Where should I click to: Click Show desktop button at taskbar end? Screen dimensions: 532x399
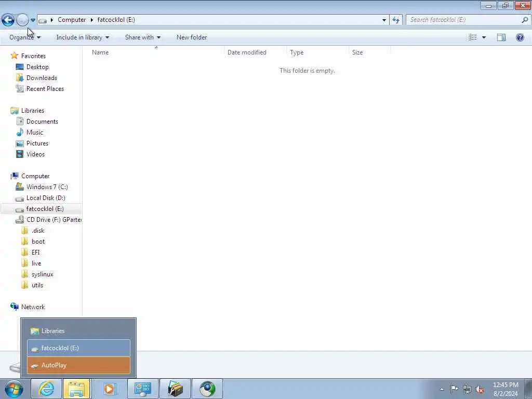point(528,389)
